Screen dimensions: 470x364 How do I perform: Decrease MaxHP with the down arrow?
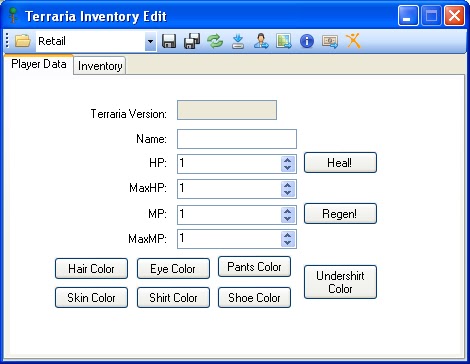[288, 193]
